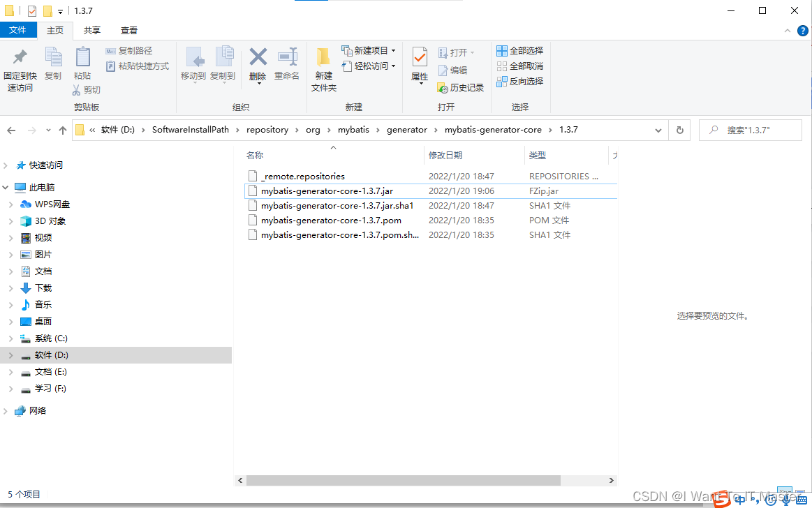This screenshot has width=812, height=508.
Task: Click Properties (属性) icon
Action: (420, 57)
